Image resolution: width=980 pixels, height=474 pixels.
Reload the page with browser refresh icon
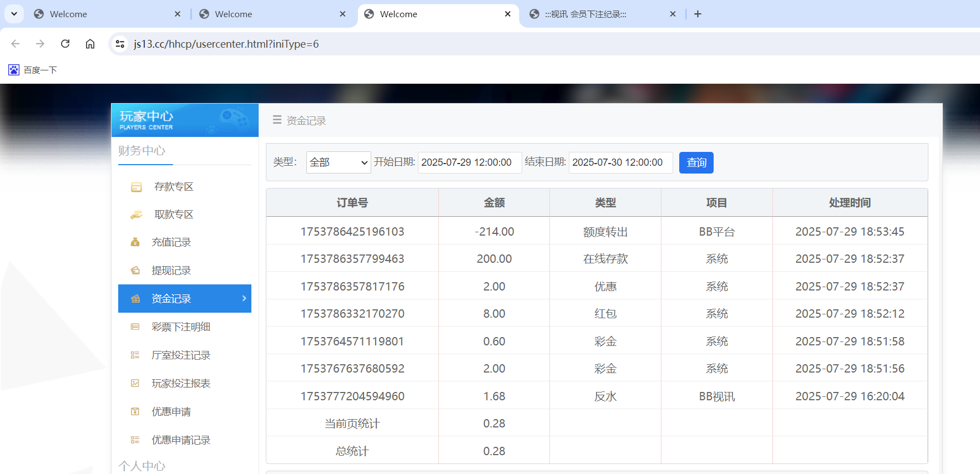(x=65, y=44)
